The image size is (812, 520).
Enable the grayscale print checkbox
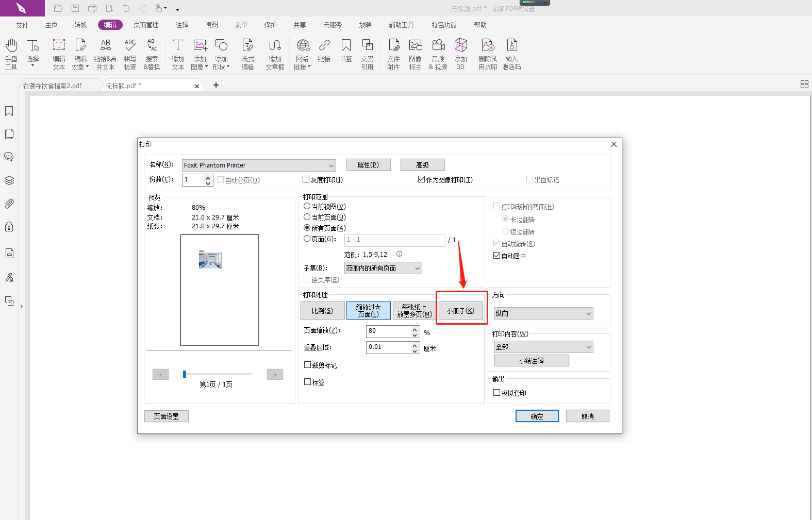pos(306,179)
